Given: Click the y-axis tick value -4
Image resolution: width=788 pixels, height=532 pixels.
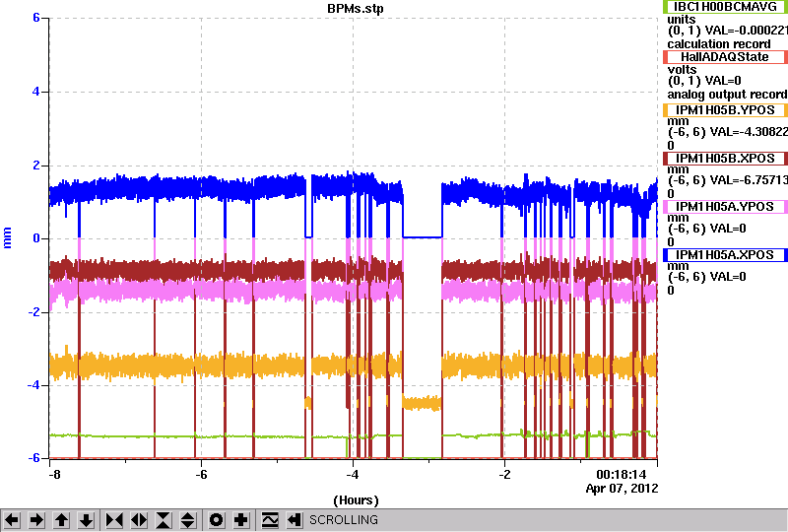Looking at the screenshot, I should point(33,385).
